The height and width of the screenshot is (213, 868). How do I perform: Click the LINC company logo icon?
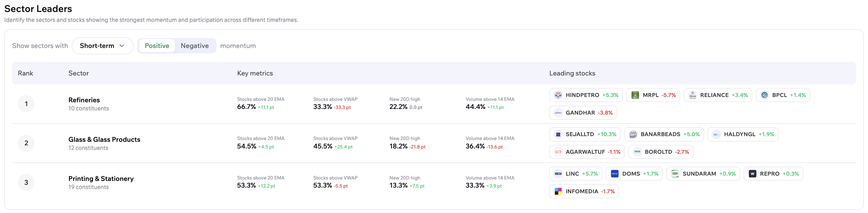coord(558,174)
